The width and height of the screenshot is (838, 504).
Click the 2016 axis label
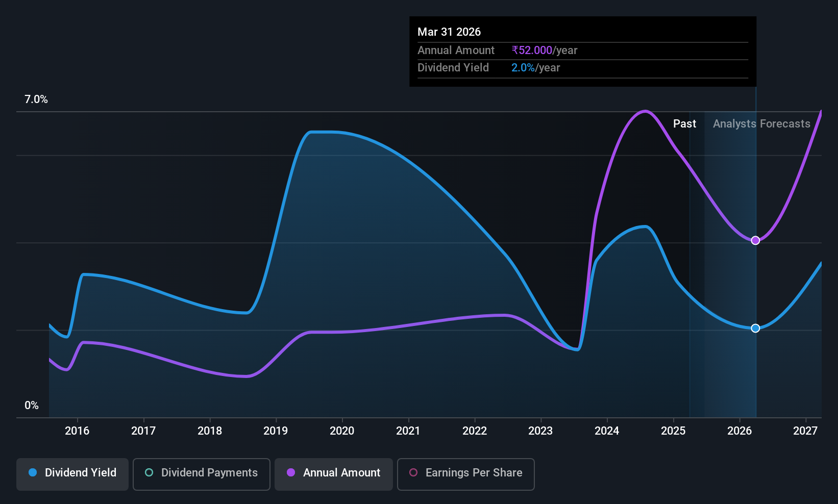77,431
